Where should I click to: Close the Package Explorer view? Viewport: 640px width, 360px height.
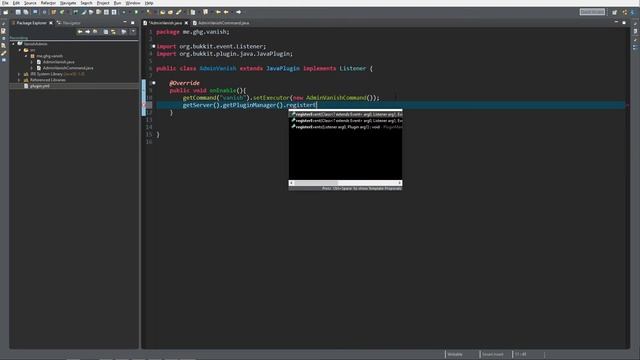click(51, 23)
